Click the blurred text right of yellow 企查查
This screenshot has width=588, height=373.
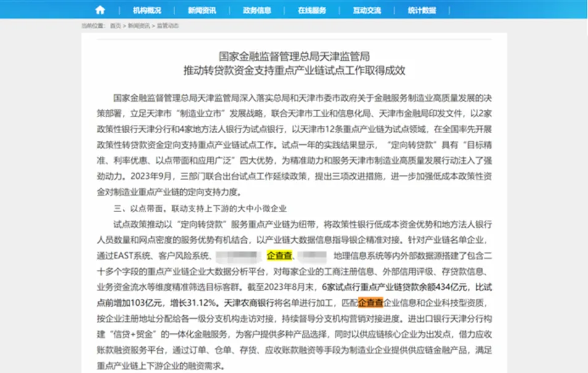coord(312,255)
